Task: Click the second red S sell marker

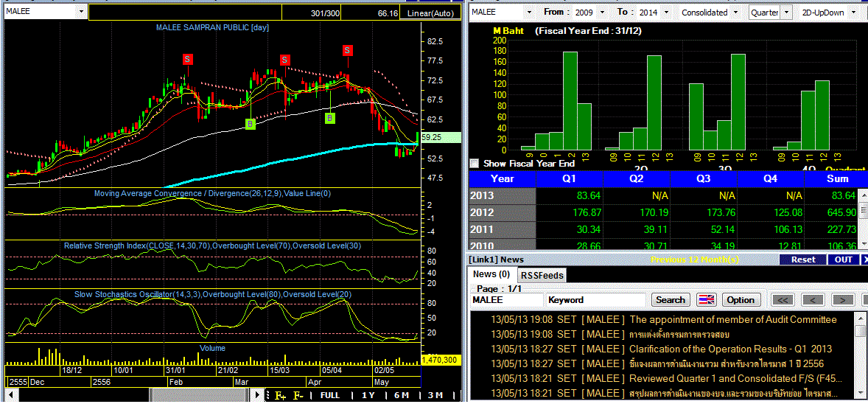Action: [285, 59]
